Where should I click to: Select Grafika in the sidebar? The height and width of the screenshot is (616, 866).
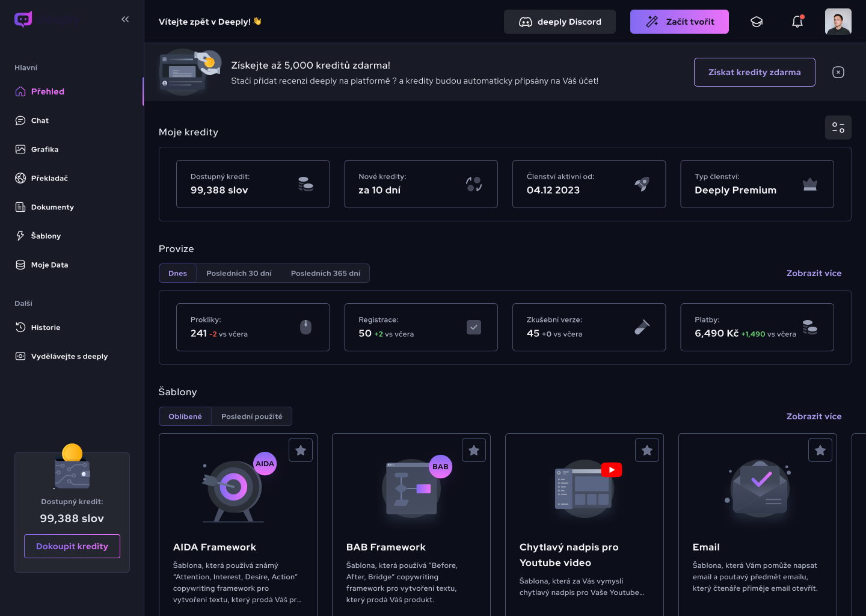pos(45,149)
